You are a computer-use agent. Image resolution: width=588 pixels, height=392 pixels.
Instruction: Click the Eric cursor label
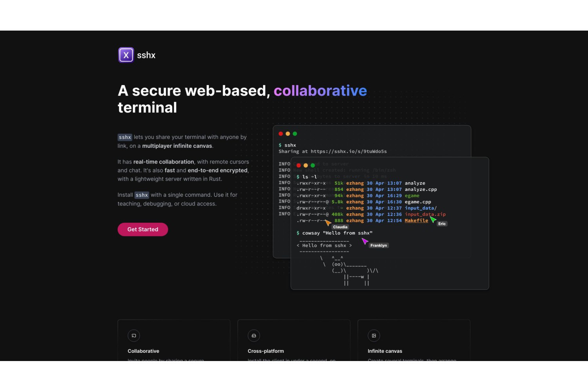[442, 224]
